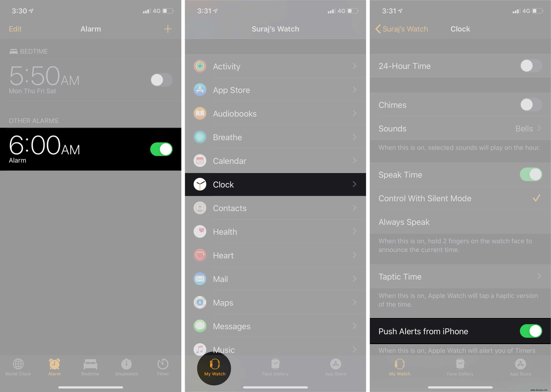Tap the Calendar app icon
Screen dimensions: 551x392
pyautogui.click(x=200, y=160)
